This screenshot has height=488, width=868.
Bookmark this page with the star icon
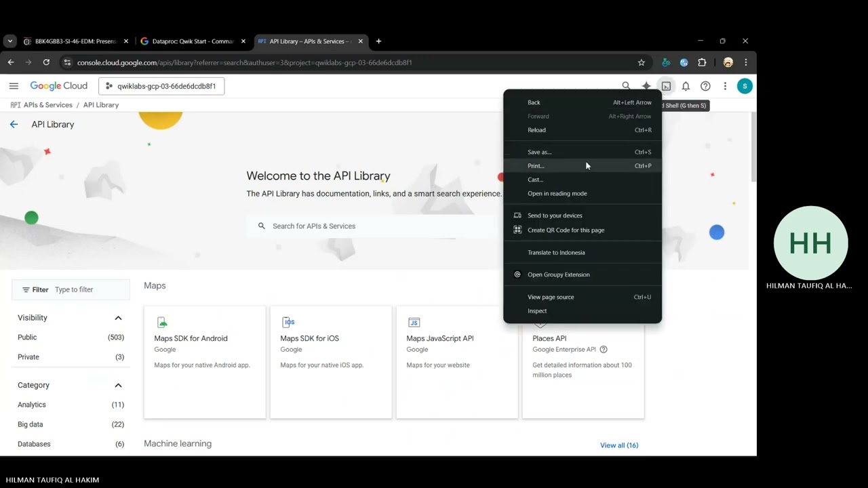[642, 62]
